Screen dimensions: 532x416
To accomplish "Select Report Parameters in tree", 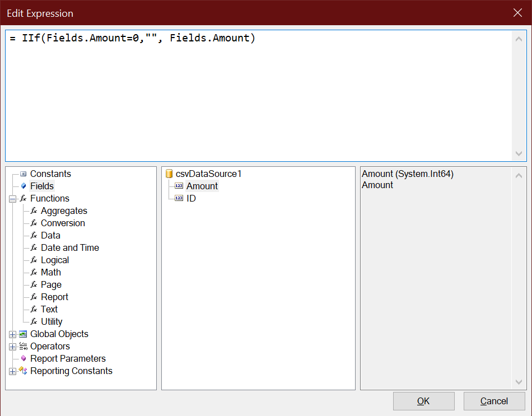I will (x=68, y=358).
